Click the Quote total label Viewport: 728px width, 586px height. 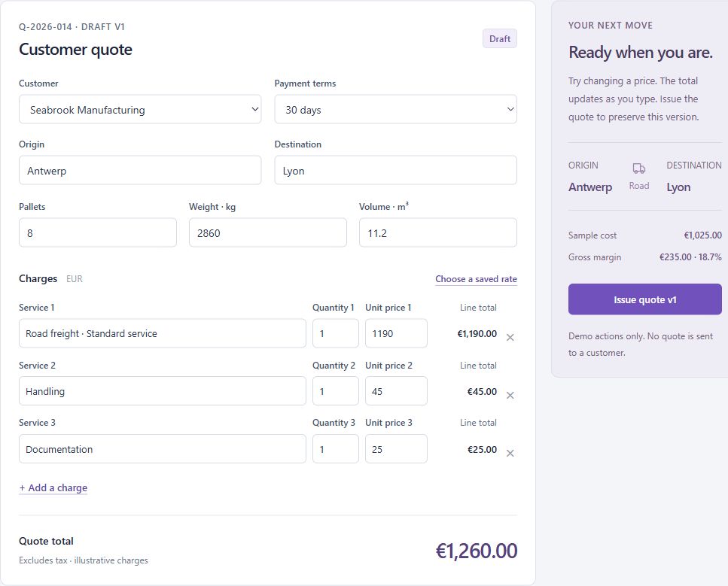pyautogui.click(x=46, y=541)
